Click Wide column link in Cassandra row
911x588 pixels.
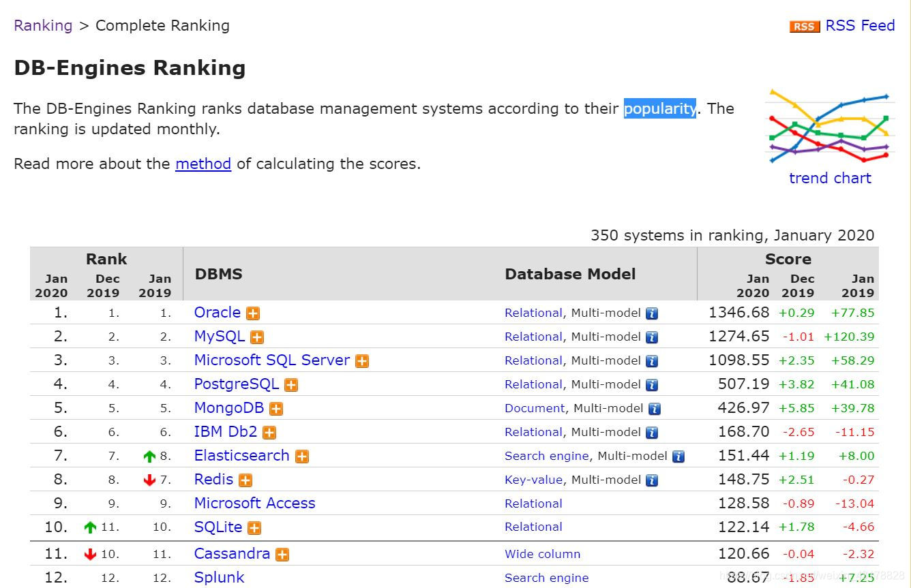click(x=543, y=554)
